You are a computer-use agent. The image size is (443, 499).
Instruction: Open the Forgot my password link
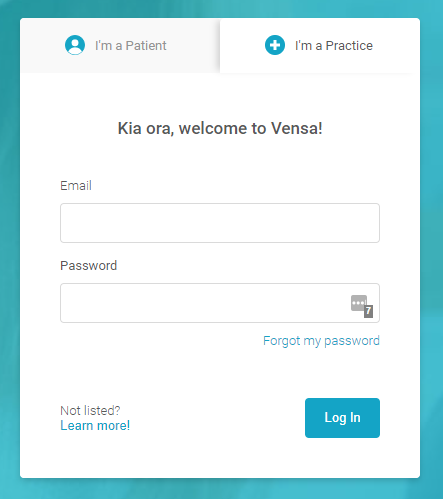[321, 341]
